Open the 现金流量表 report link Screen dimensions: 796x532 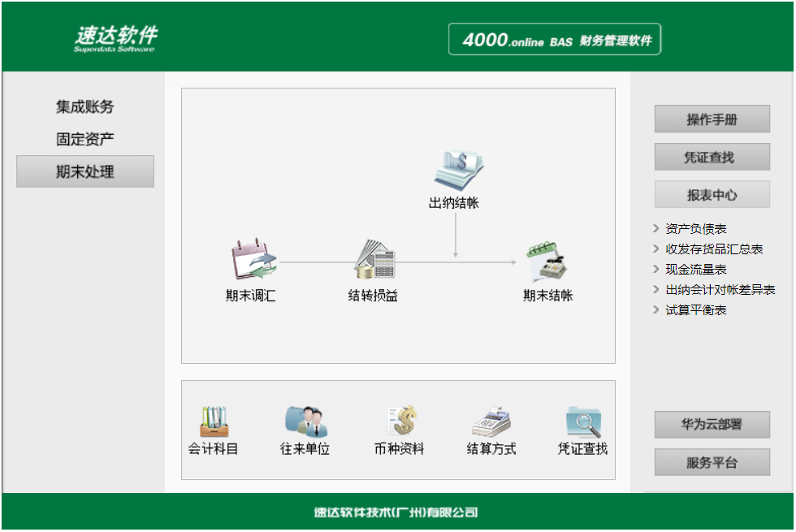click(x=695, y=270)
